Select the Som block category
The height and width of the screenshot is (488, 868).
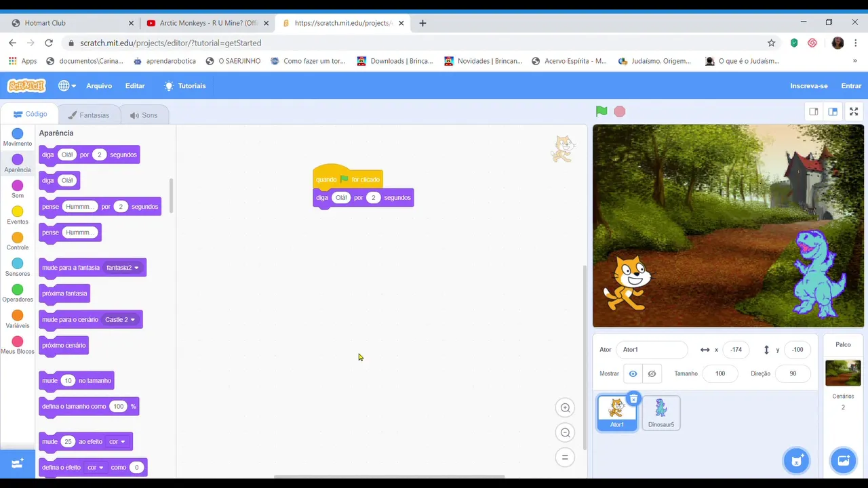tap(18, 189)
